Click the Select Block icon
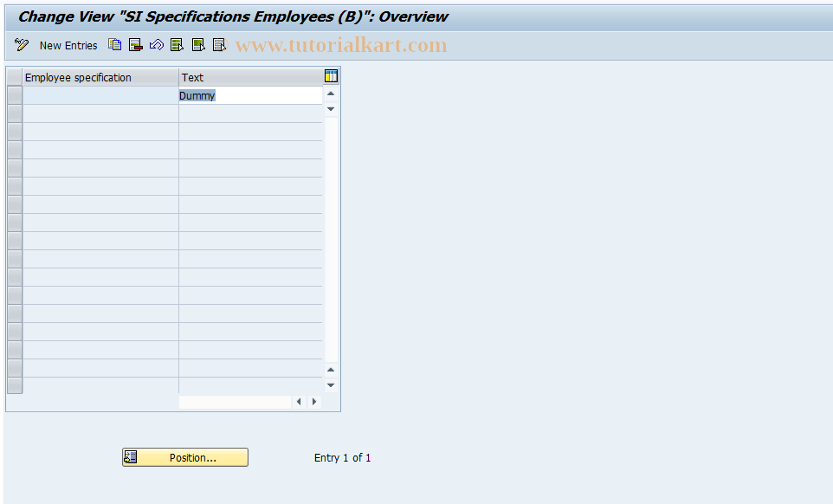Viewport: 833px width, 504px height. pyautogui.click(x=198, y=45)
